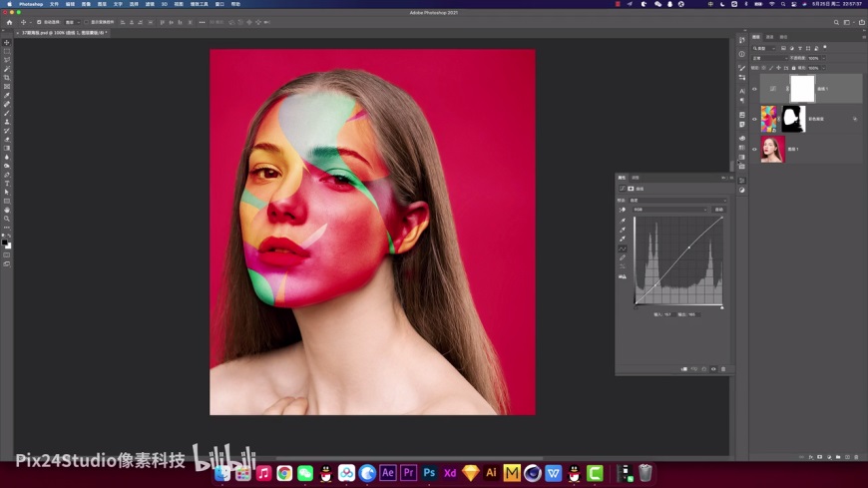Image resolution: width=868 pixels, height=488 pixels.
Task: Toggle adjustment visibility eye in Properties panel
Action: [x=713, y=369]
